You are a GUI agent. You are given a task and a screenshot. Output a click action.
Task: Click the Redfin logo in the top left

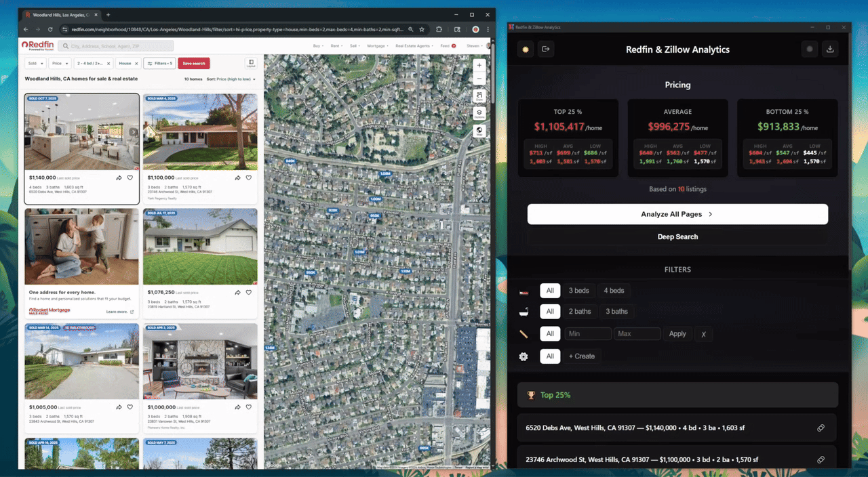pos(37,45)
